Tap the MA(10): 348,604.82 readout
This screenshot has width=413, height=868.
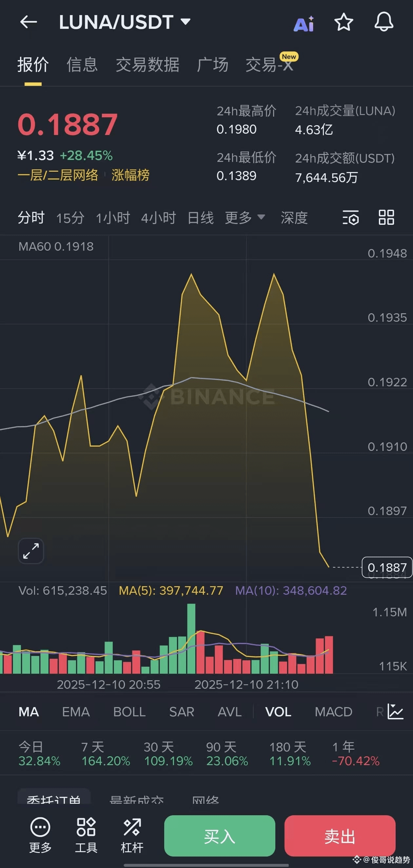pos(291,590)
